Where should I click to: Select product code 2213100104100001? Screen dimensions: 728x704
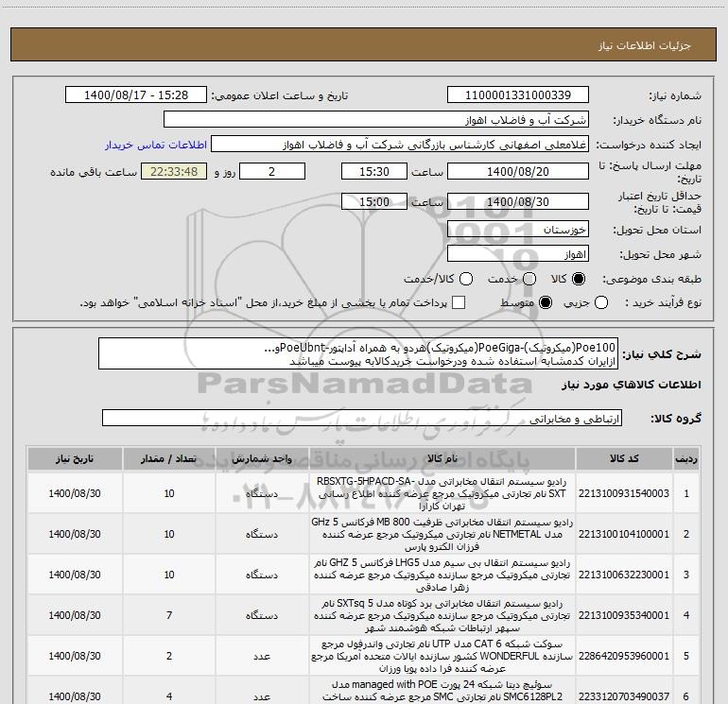tap(624, 534)
